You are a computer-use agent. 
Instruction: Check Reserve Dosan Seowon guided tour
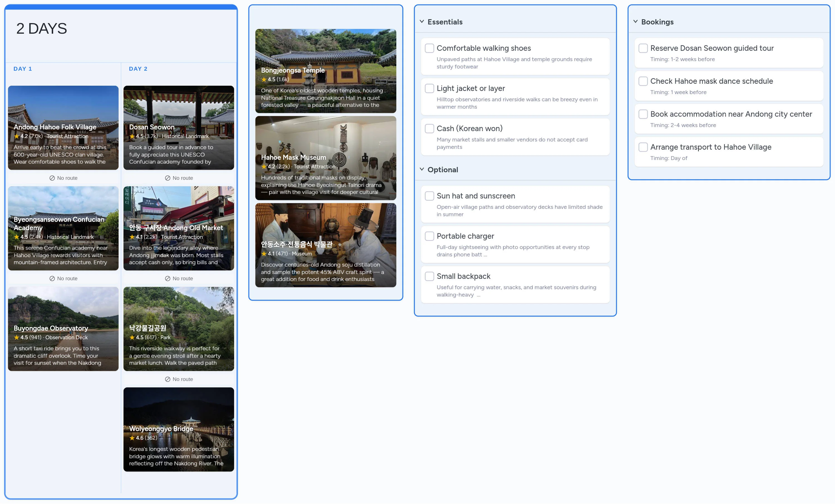[643, 48]
